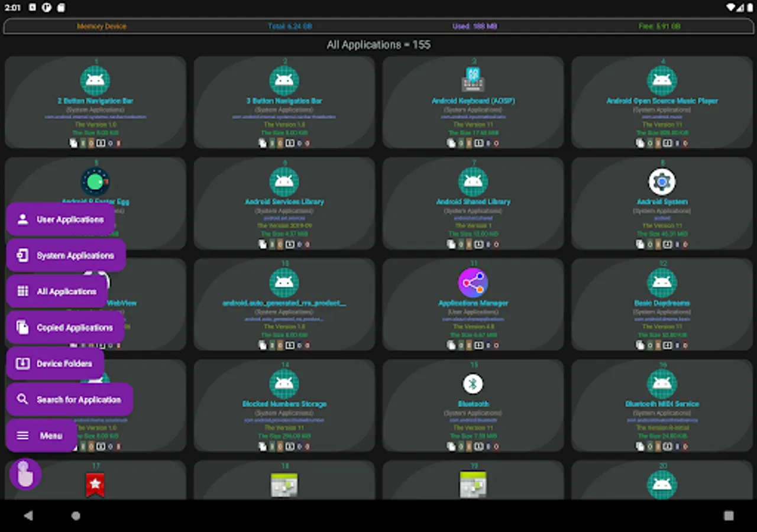Click the 'Bluetooth MIDI Service' name text
The image size is (757, 532).
coord(662,404)
